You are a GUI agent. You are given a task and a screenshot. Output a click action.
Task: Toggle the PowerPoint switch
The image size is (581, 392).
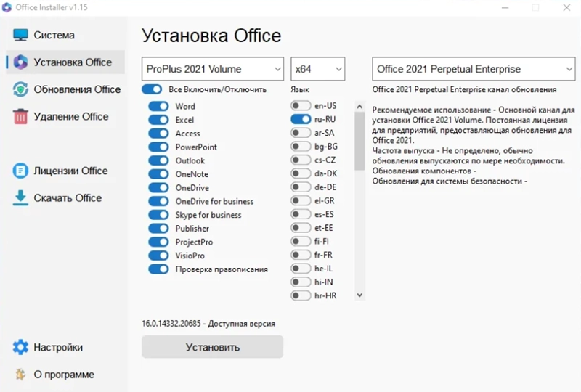coord(158,147)
